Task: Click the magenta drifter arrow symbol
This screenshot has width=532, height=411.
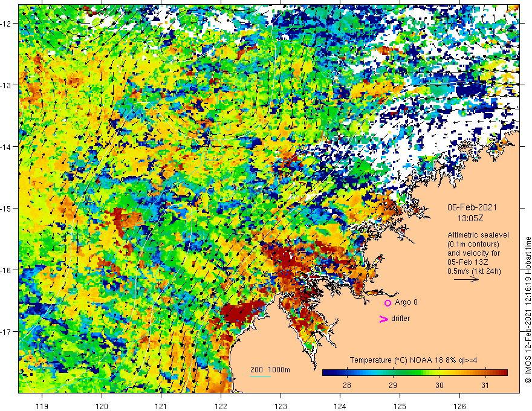Action: tap(384, 319)
